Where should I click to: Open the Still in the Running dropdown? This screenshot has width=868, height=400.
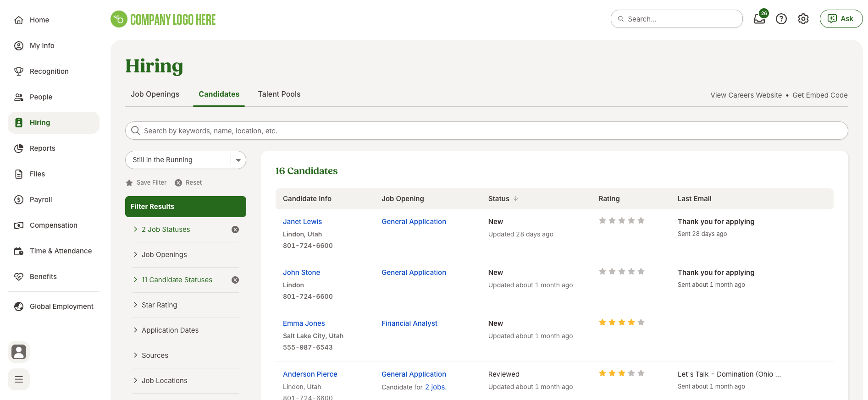[x=186, y=160]
